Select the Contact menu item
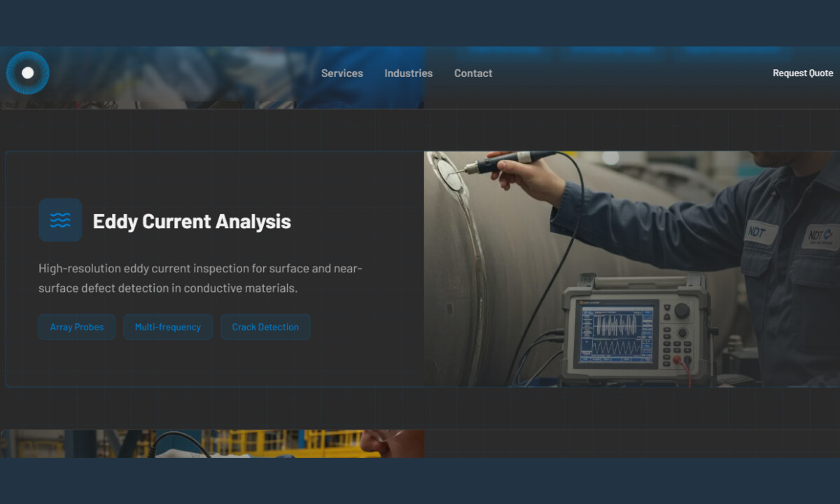 (x=473, y=73)
